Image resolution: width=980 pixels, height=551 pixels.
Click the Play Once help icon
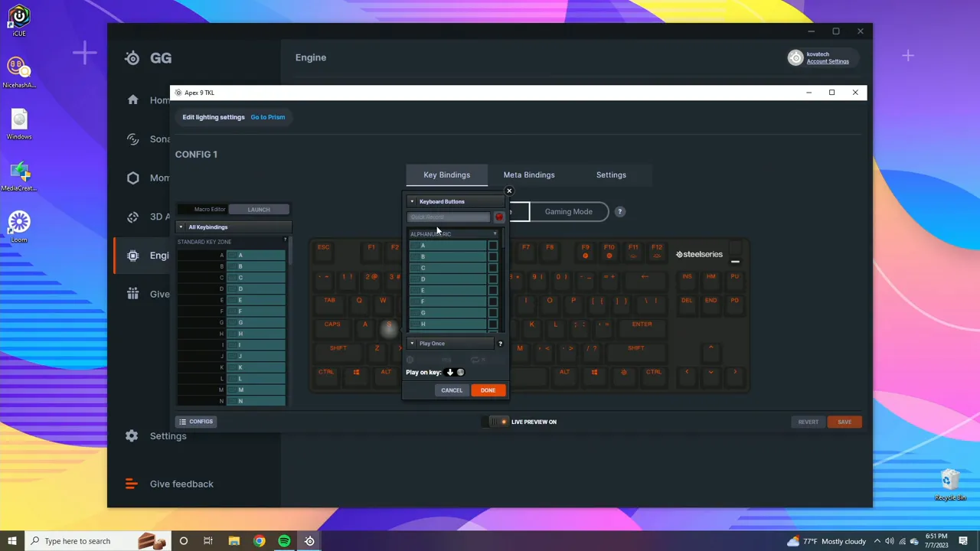pos(500,343)
